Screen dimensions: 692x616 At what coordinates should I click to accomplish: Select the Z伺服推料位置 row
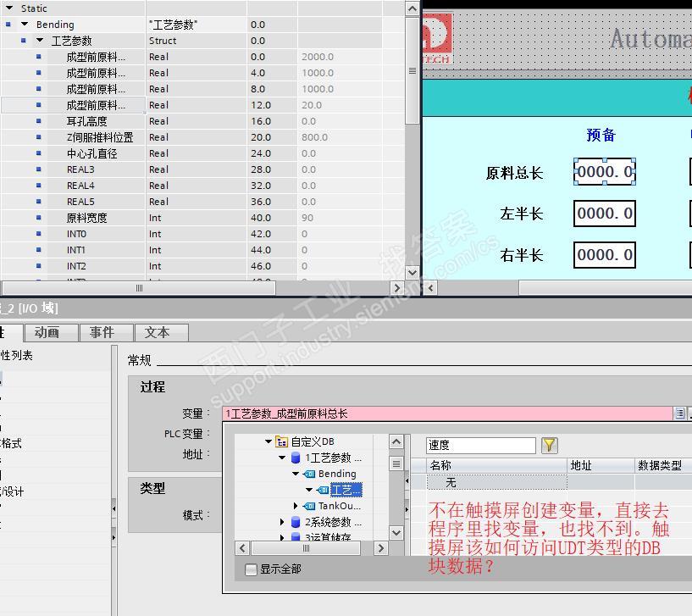[203, 137]
